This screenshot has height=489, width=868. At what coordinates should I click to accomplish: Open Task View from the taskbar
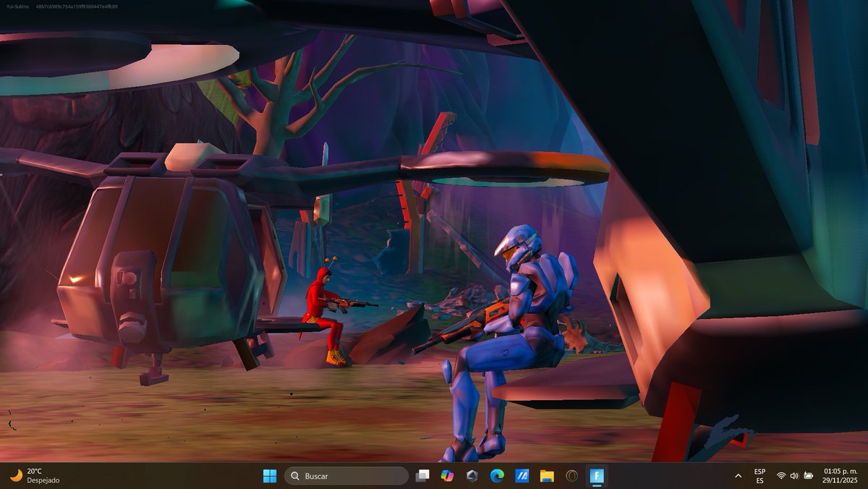coord(423,476)
